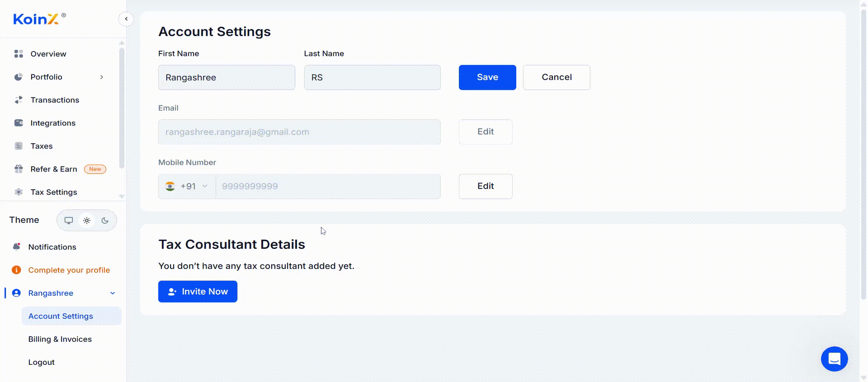
Task: Focus the First Name input field
Action: click(226, 78)
